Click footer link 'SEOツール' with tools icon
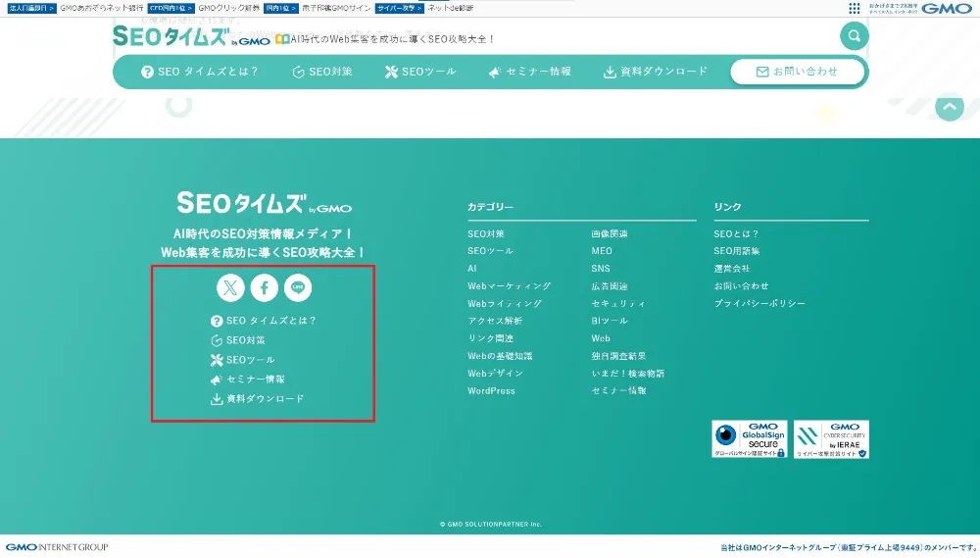 (x=242, y=360)
